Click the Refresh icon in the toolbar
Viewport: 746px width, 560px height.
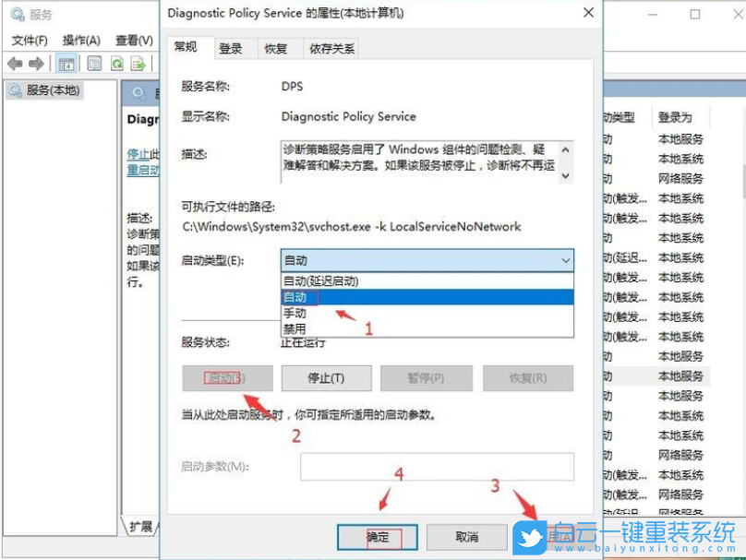pyautogui.click(x=116, y=63)
